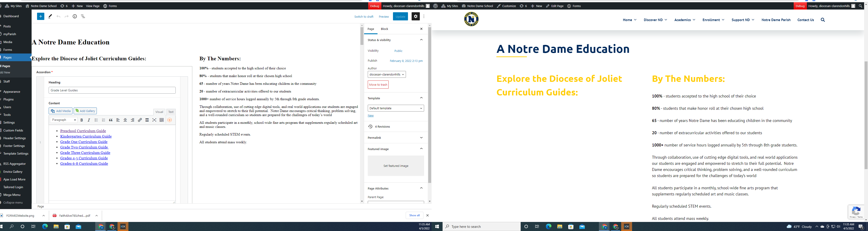
Task: Open the Paragraph format dropdown
Action: [64, 120]
